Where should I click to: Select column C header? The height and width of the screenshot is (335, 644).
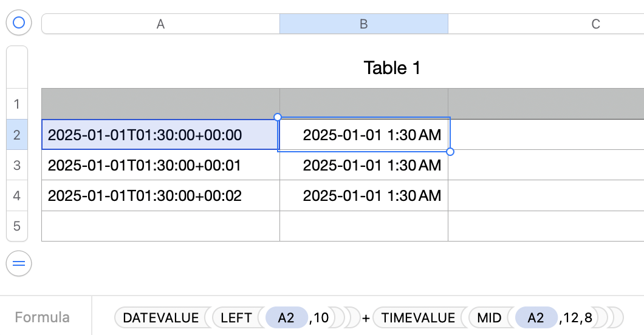[x=595, y=24]
